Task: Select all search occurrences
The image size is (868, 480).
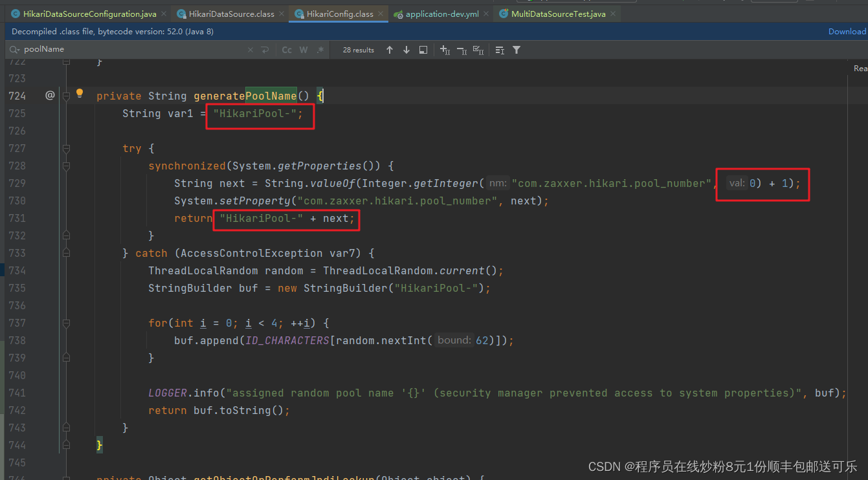Action: pyautogui.click(x=478, y=50)
